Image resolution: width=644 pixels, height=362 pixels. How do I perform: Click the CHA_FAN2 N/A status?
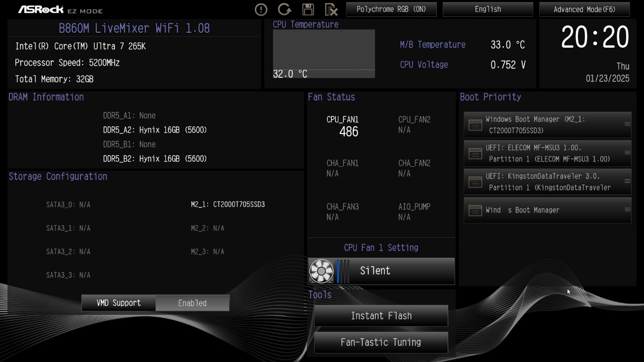click(404, 174)
